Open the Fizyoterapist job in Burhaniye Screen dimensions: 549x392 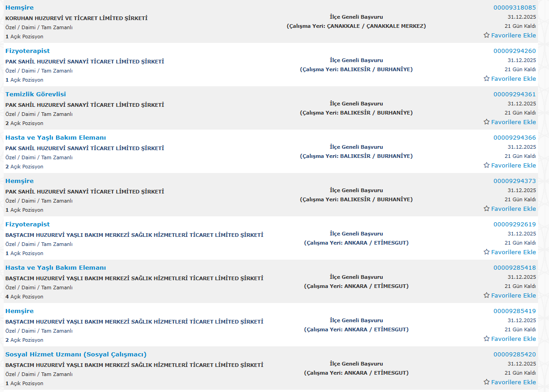click(27, 51)
